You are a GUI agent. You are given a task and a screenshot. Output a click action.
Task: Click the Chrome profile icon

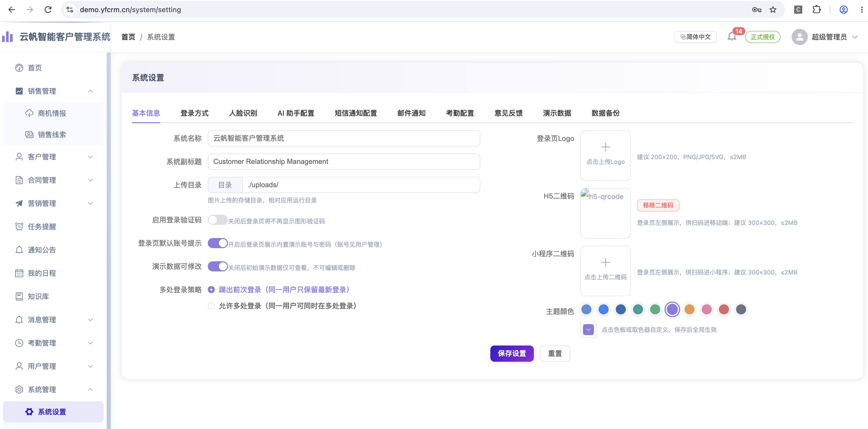844,9
